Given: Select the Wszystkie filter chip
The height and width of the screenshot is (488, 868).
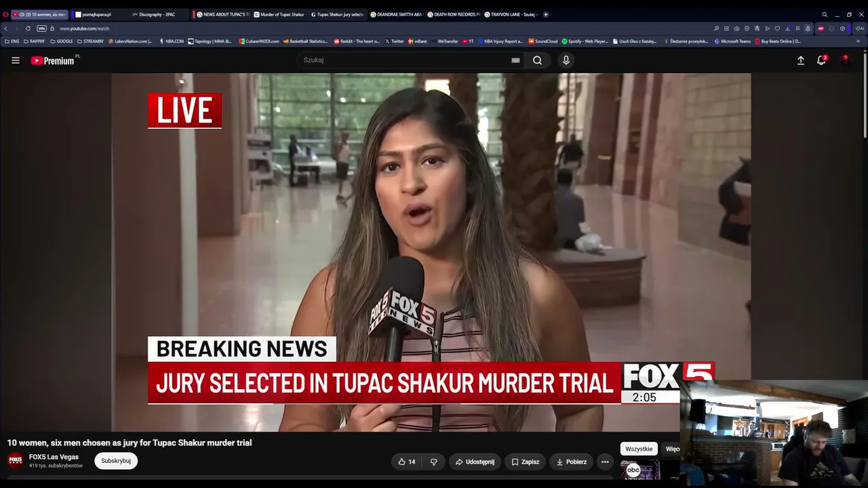Looking at the screenshot, I should (639, 449).
